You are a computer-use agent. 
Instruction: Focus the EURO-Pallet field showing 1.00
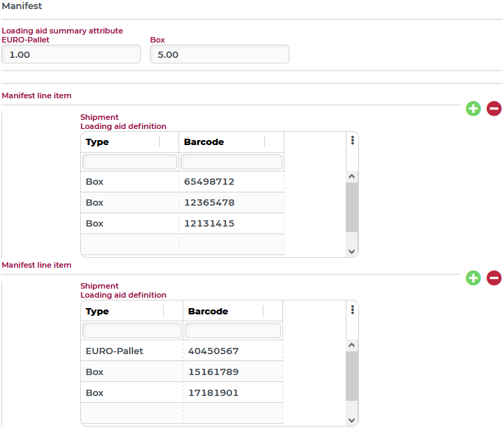(71, 54)
